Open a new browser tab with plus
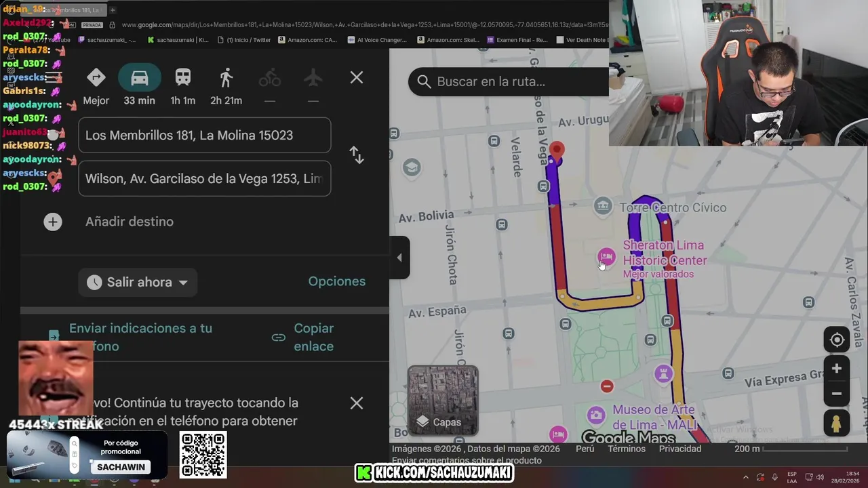 [113, 10]
